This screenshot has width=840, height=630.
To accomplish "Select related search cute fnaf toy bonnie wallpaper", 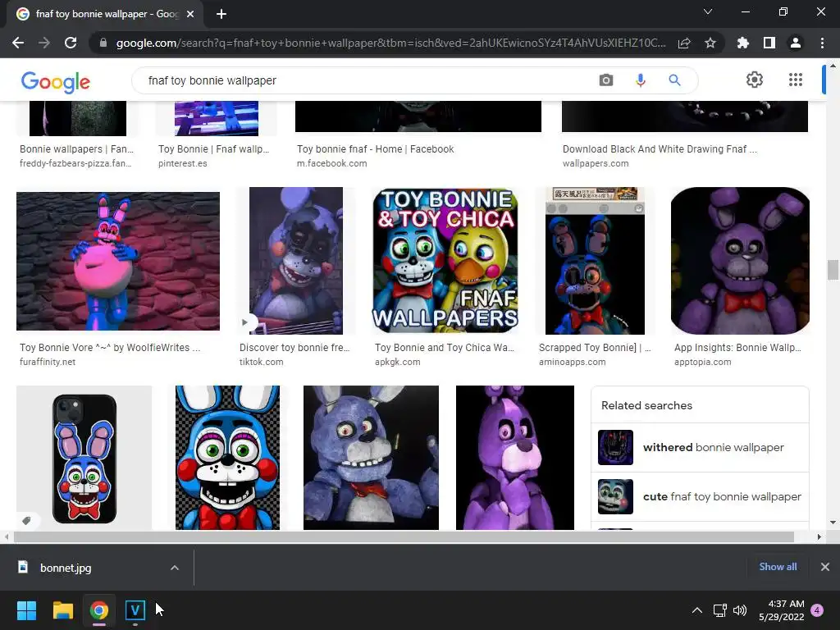I will point(700,496).
